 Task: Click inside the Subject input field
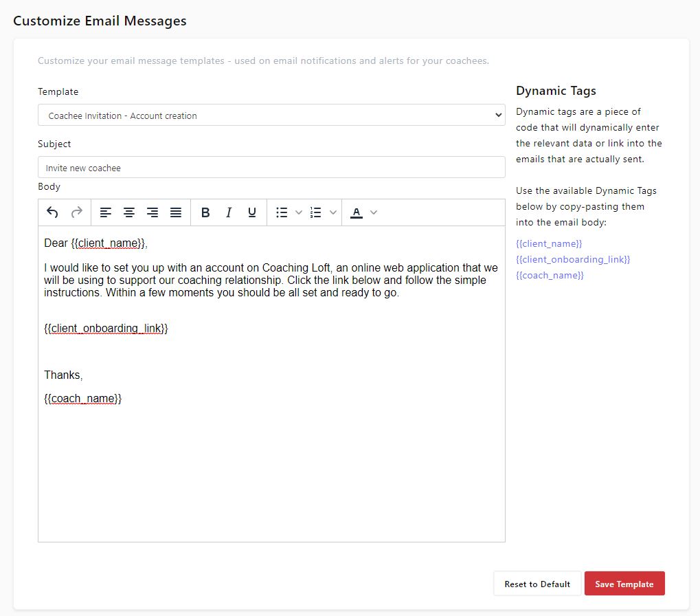pyautogui.click(x=271, y=167)
